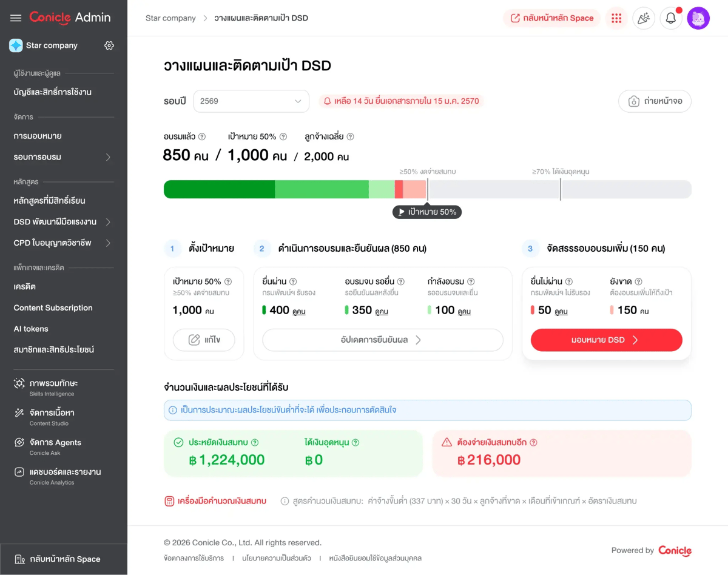Click info icon beside ต้องจ่ายเงินสมทบอีก
This screenshot has height=575, width=728.
[x=533, y=443]
